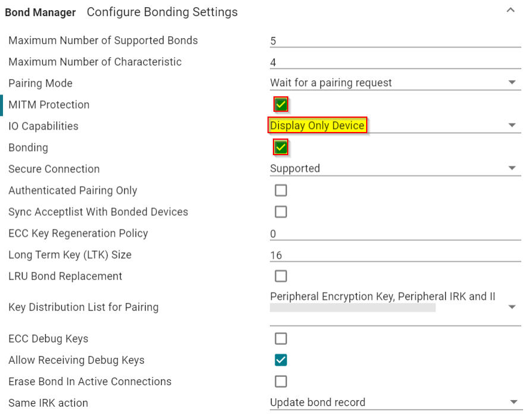Select the highlighted Display Only Device value
Viewport: 532px width, 415px height.
(317, 125)
